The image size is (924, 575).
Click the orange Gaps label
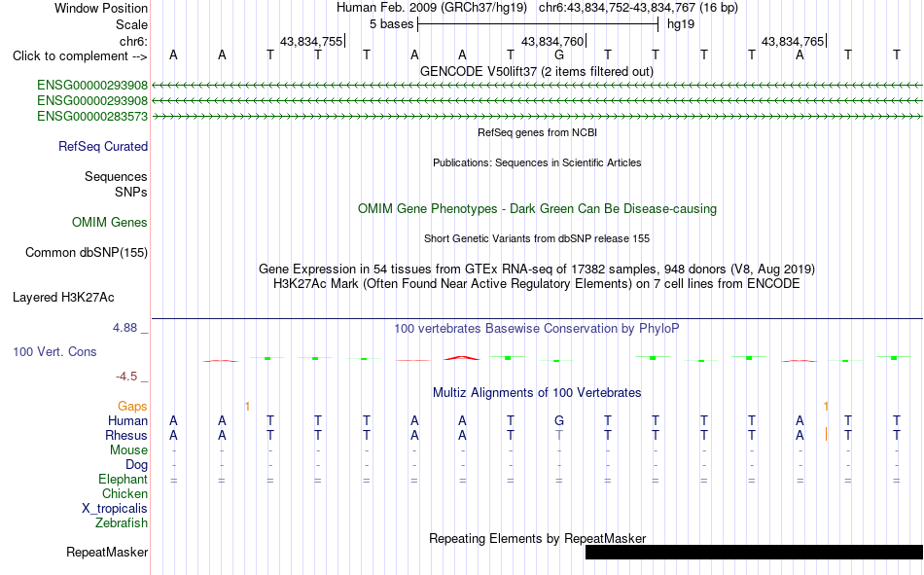click(x=132, y=406)
